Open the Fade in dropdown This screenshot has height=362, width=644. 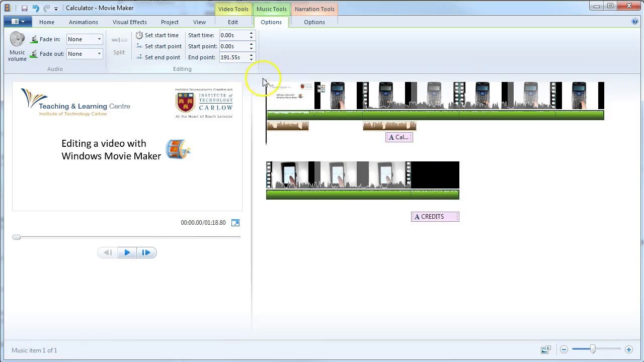point(99,39)
